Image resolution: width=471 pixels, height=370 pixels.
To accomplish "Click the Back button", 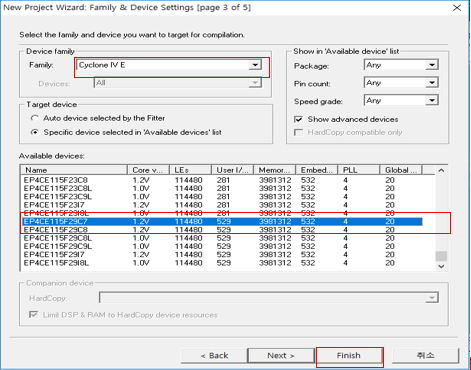I will [214, 356].
